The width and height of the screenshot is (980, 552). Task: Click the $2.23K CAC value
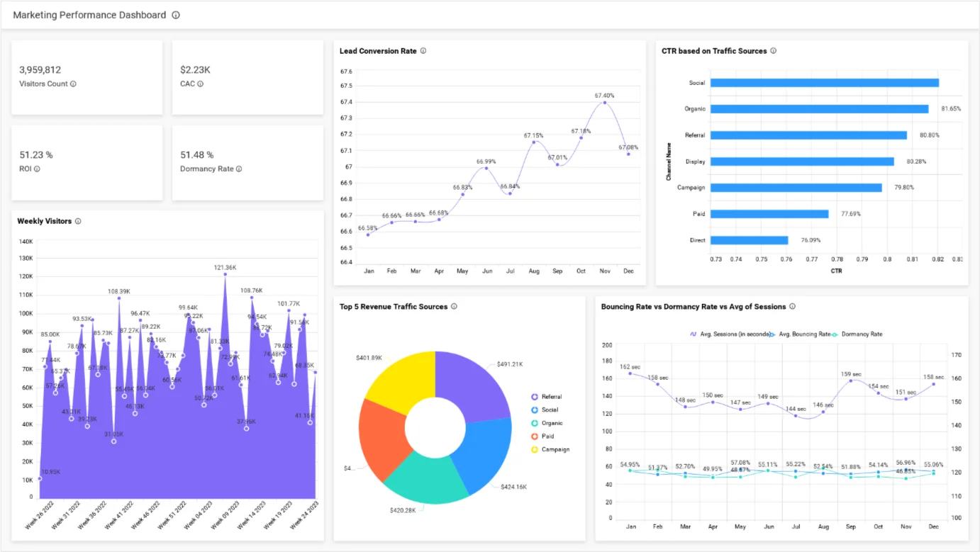click(x=195, y=70)
